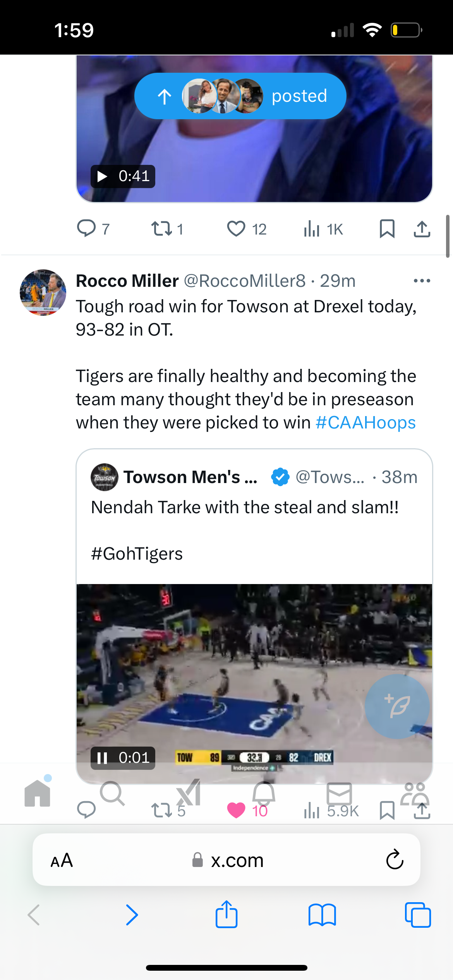Pause the Towson basketball video
453x980 pixels.
(102, 758)
